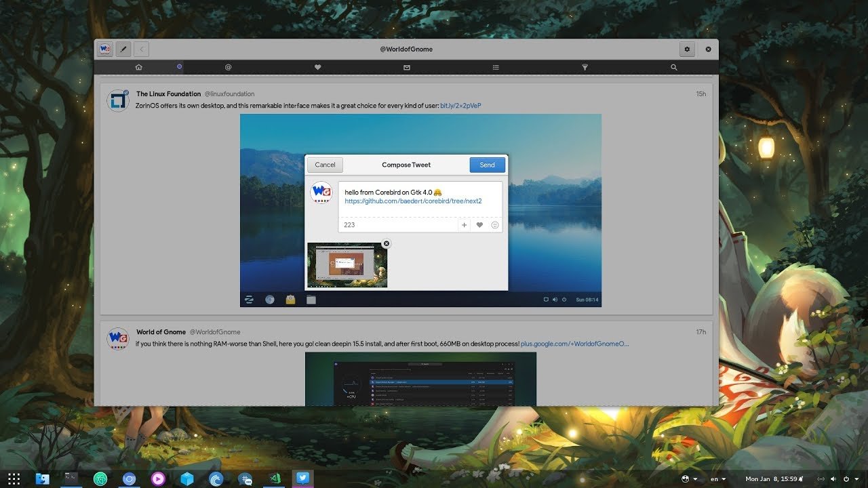868x488 pixels.
Task: Launch the Finder-style file manager from the taskbar
Action: pos(42,479)
